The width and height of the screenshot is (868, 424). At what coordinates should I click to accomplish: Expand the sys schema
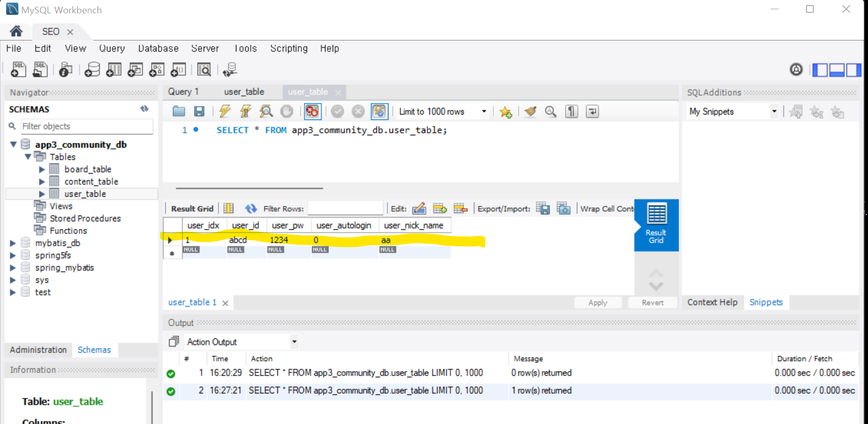pyautogui.click(x=13, y=280)
